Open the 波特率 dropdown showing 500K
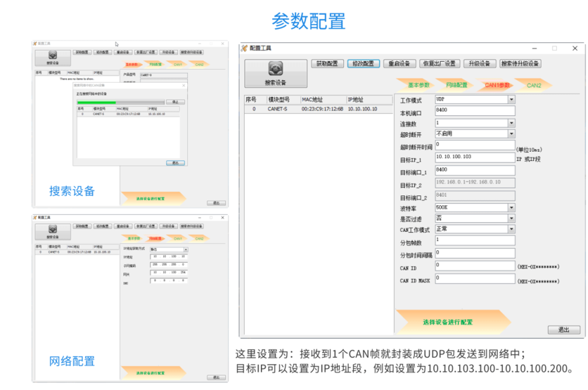588x390 pixels. click(511, 207)
